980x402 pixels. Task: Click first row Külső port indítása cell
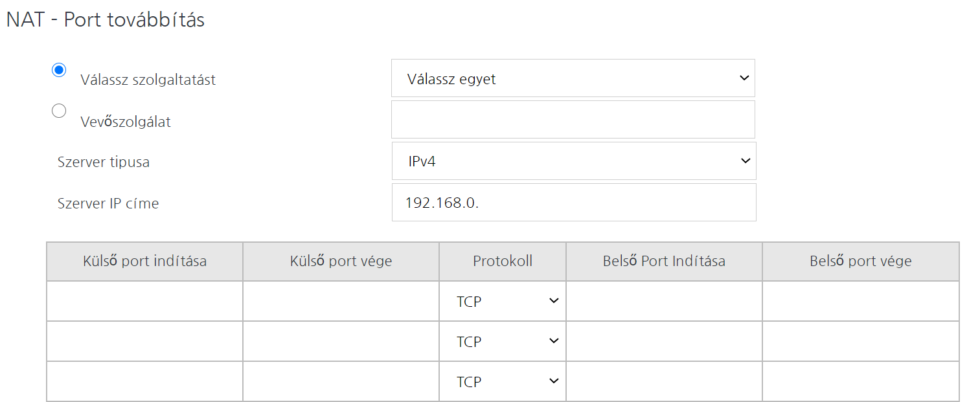pos(145,301)
